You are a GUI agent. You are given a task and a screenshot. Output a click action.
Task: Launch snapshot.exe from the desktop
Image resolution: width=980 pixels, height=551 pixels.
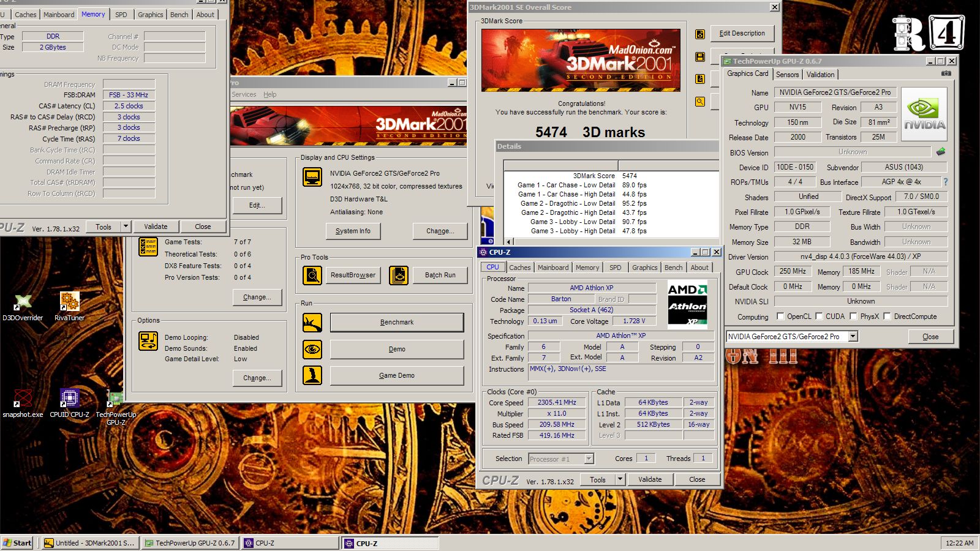tap(23, 403)
